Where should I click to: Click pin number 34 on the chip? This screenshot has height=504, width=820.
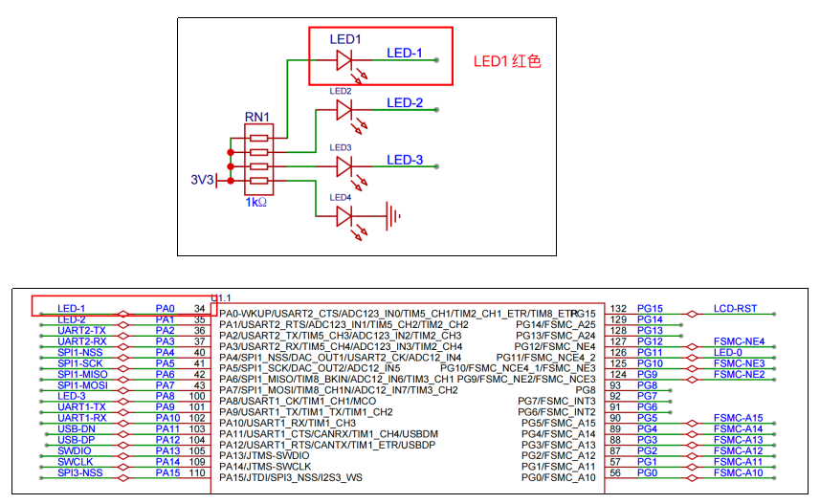tap(199, 308)
